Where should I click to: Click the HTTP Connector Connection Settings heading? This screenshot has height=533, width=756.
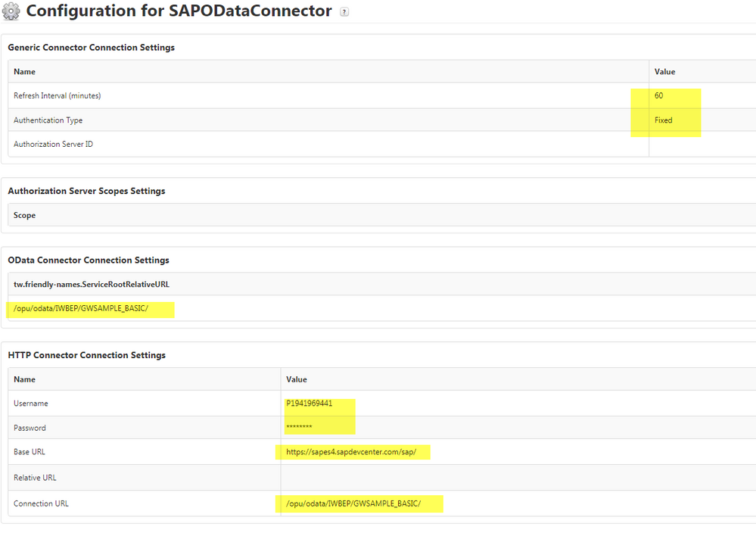tap(87, 355)
